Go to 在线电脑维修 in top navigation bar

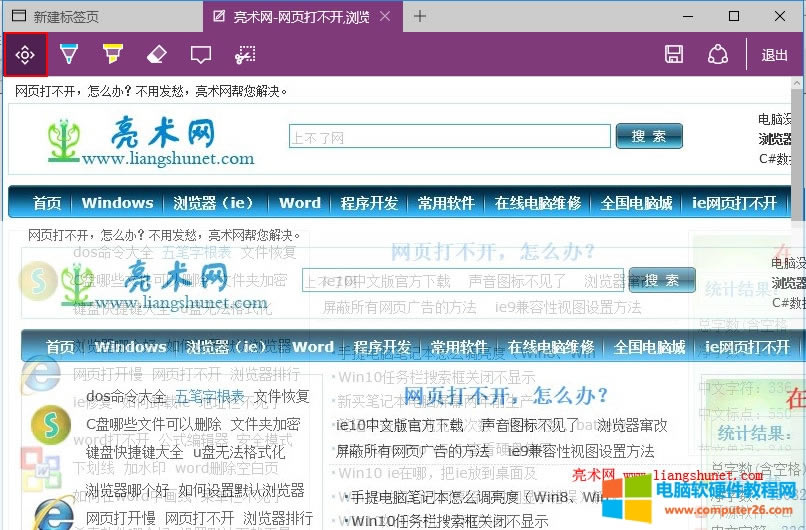click(x=538, y=203)
